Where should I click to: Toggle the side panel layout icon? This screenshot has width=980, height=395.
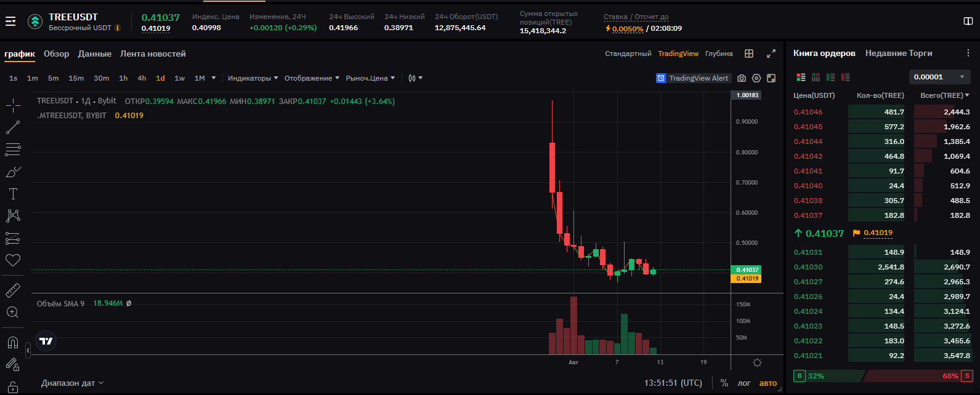(x=968, y=22)
